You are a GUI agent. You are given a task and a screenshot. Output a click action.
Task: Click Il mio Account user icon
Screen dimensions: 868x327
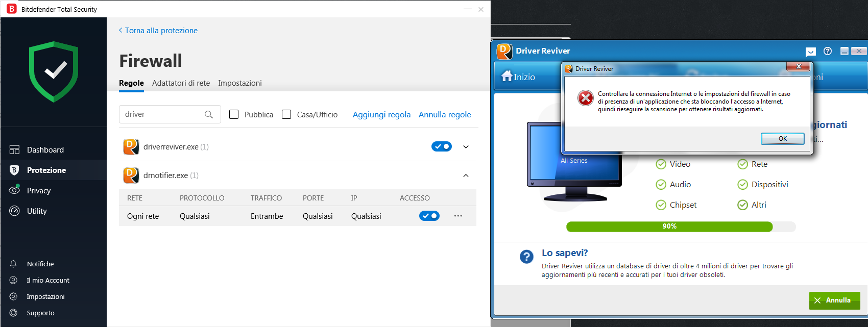tap(14, 280)
